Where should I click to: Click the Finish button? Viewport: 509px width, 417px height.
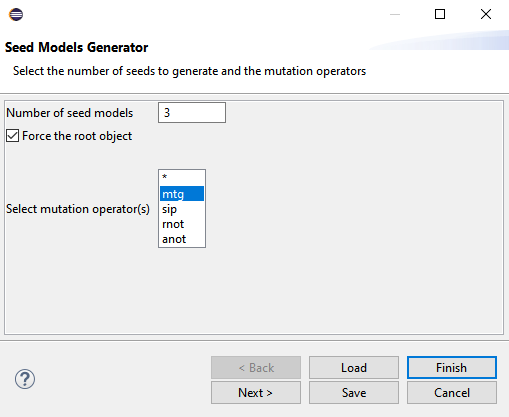[452, 368]
